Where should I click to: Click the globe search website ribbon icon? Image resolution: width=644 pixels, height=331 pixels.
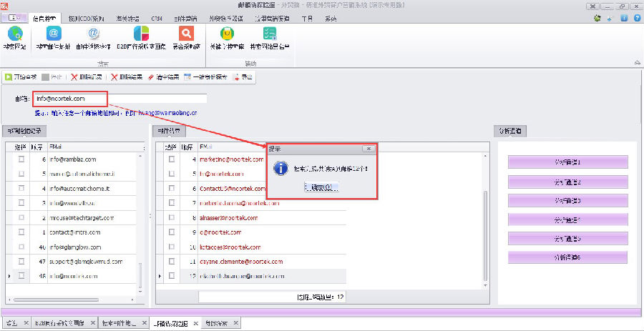click(14, 35)
